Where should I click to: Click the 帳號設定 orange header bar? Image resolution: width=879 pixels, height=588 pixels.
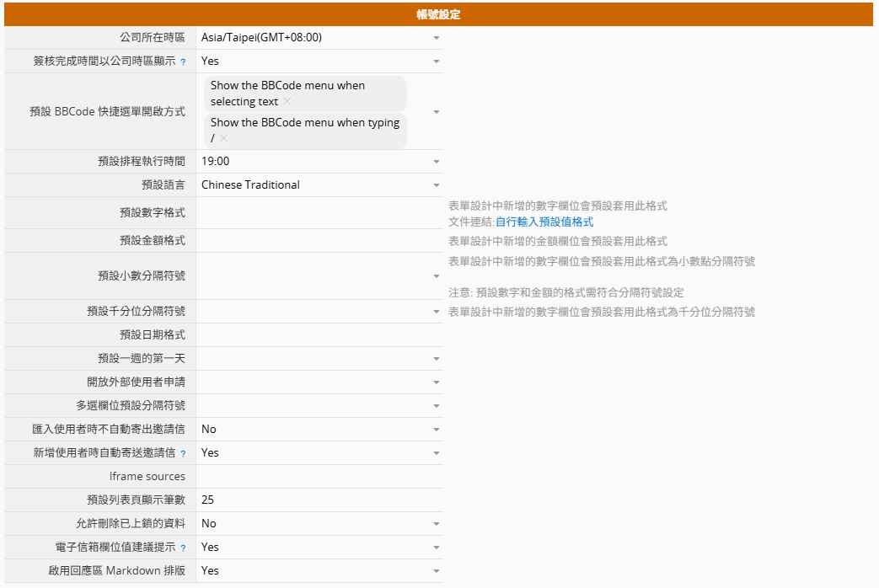coord(438,15)
